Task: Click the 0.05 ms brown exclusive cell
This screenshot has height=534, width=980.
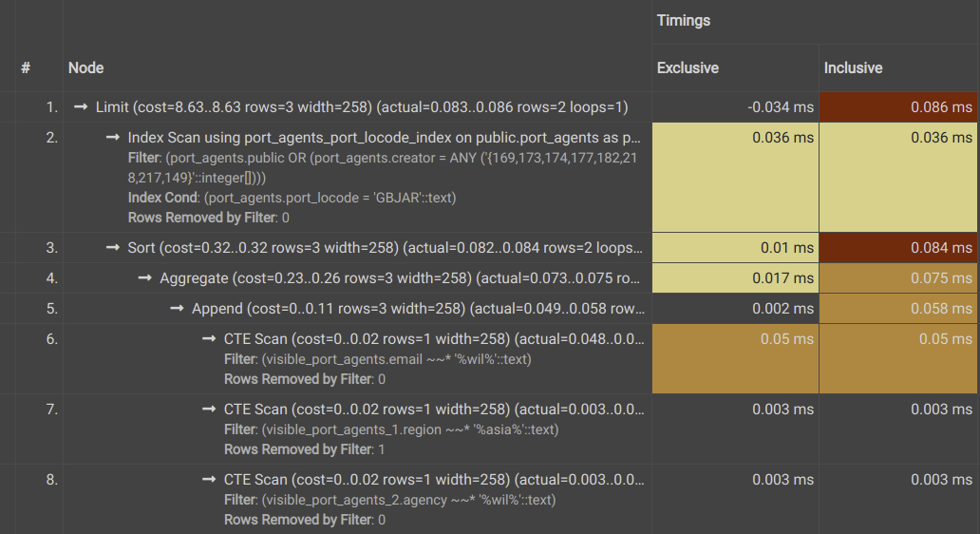Action: point(735,358)
